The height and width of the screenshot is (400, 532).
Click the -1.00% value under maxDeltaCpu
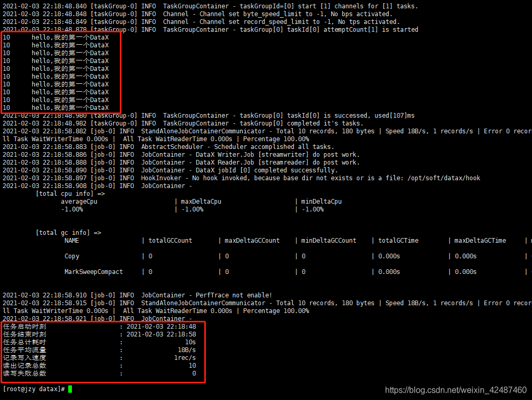pos(192,209)
